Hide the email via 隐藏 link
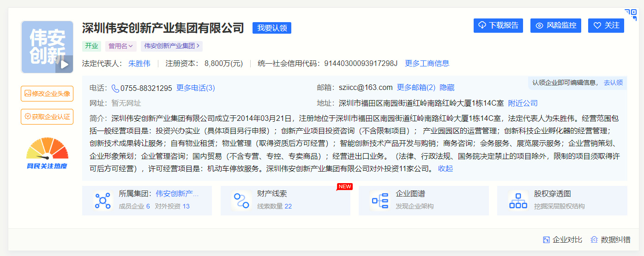 coord(447,88)
